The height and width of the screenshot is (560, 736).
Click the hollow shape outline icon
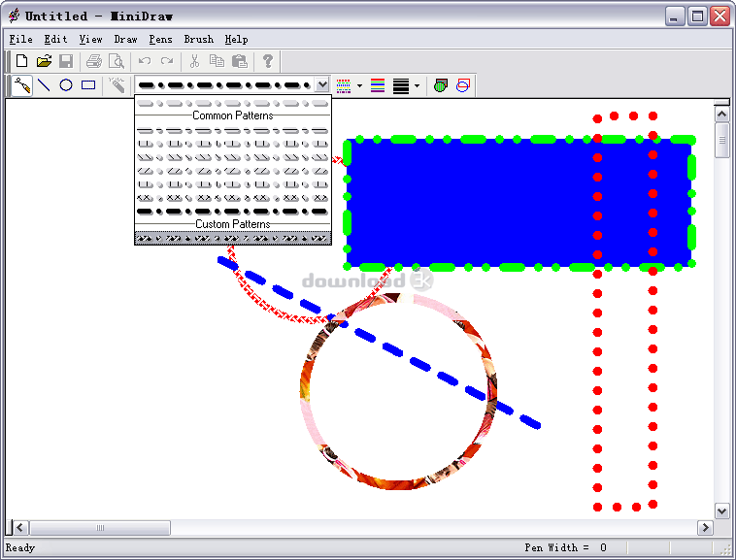click(463, 85)
